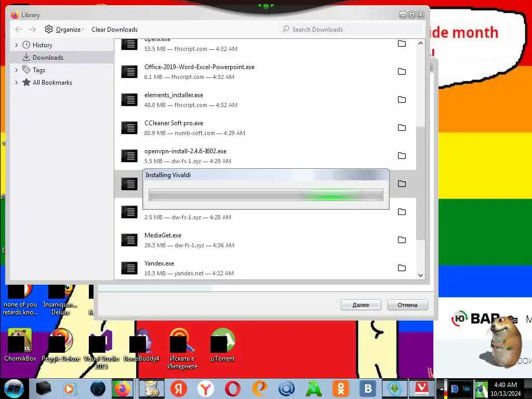The height and width of the screenshot is (399, 532).
Task: Open Odnoklassniki orange taskbar icon
Action: pyautogui.click(x=341, y=389)
